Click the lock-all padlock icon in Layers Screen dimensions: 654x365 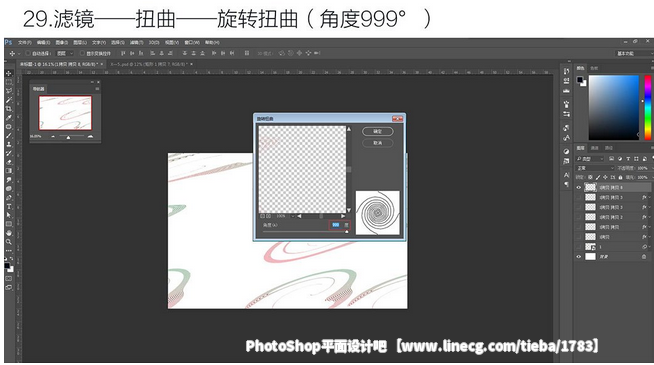point(620,177)
